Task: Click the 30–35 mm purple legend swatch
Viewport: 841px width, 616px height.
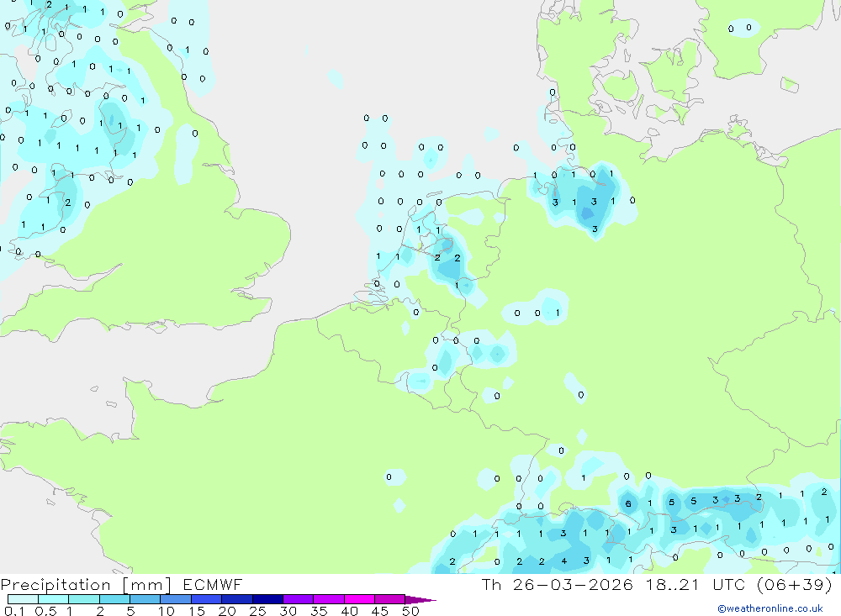Action: point(299,599)
